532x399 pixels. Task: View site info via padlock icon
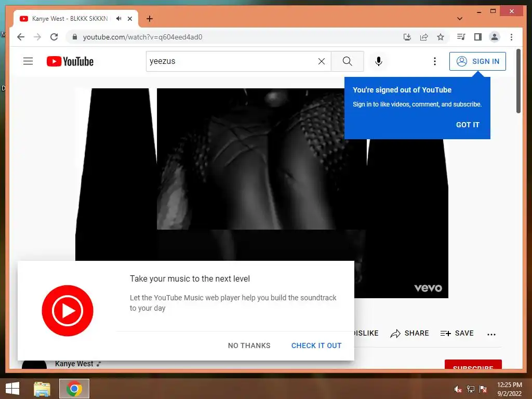point(75,37)
